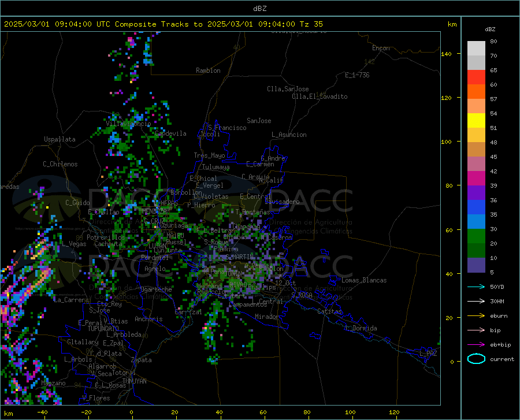This screenshot has width=520, height=420.
Task: Click the 'Potrerillos' map label
Action: (106, 237)
